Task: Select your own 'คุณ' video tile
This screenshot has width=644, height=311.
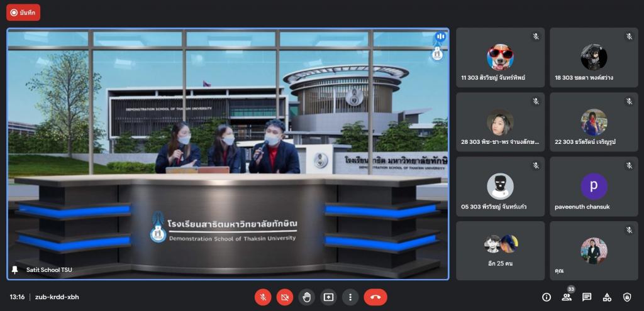Action: 594,251
